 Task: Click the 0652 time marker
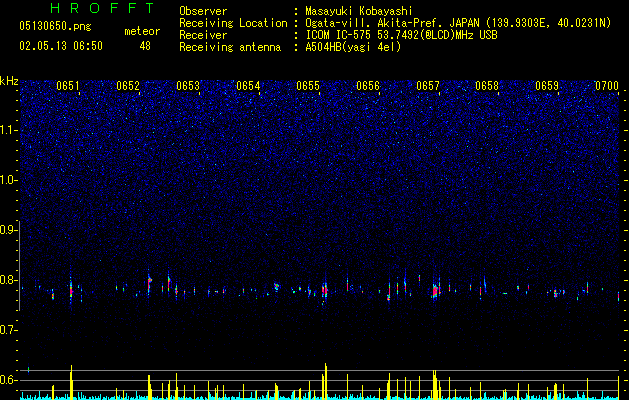pos(128,86)
